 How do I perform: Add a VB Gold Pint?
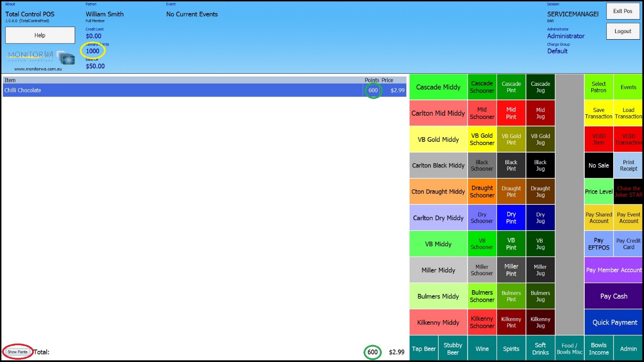coord(511,139)
